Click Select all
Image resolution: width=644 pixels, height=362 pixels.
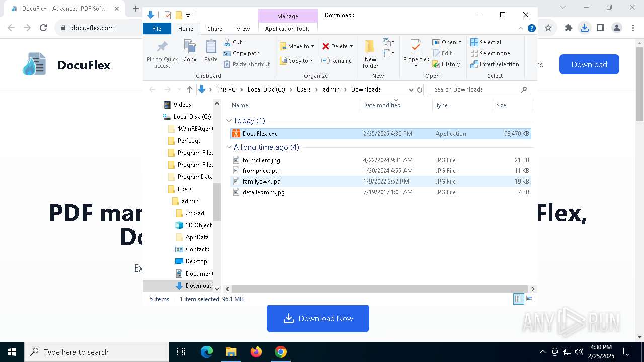point(487,42)
